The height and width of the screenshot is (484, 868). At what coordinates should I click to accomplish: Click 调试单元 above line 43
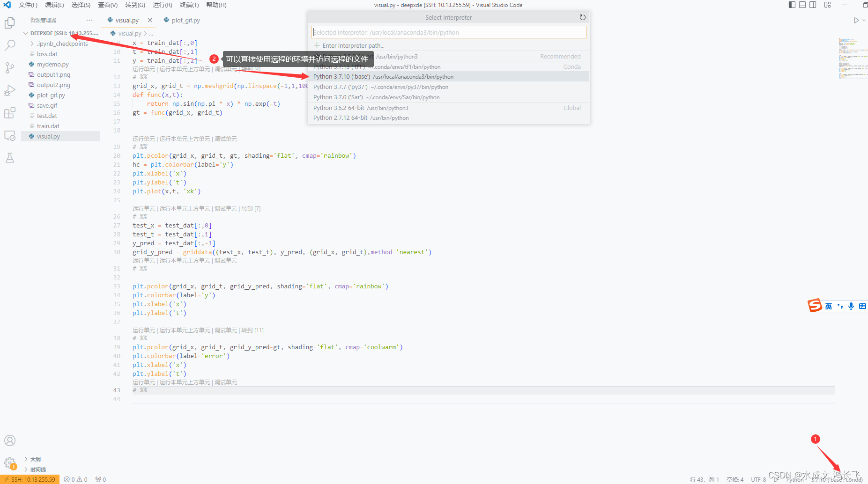tap(226, 382)
